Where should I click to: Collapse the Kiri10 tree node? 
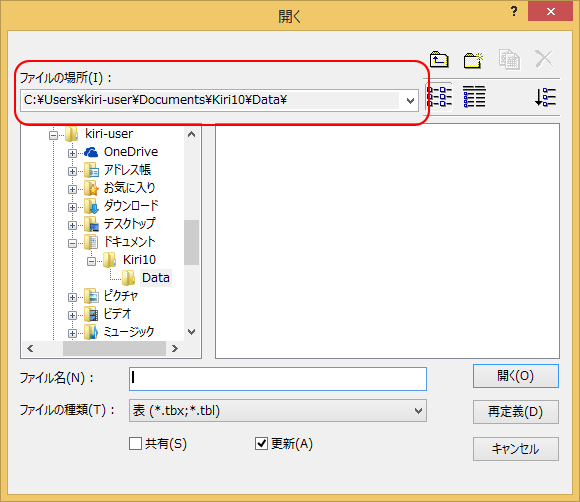click(x=91, y=262)
